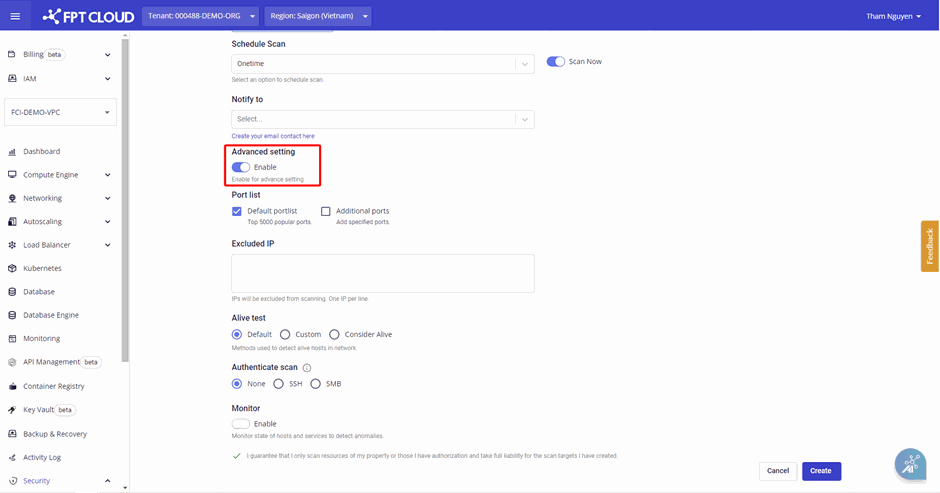Click the Autoscaling icon in sidebar
The height and width of the screenshot is (493, 940).
(x=11, y=222)
